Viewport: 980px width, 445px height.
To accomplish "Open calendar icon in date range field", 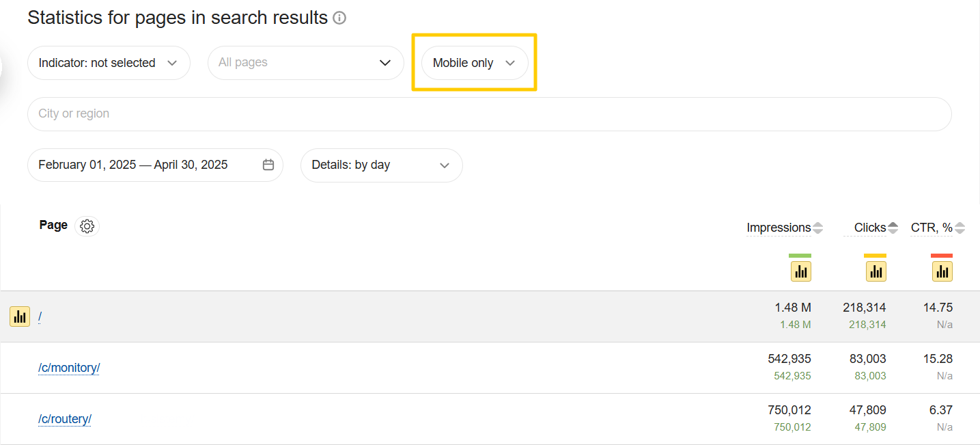I will [268, 165].
